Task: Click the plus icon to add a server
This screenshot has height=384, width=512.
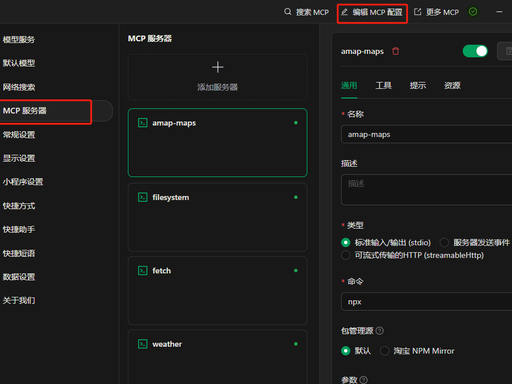Action: coord(218,67)
